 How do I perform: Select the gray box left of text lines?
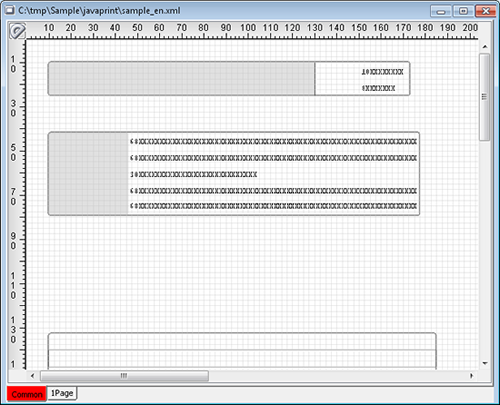pyautogui.click(x=88, y=174)
